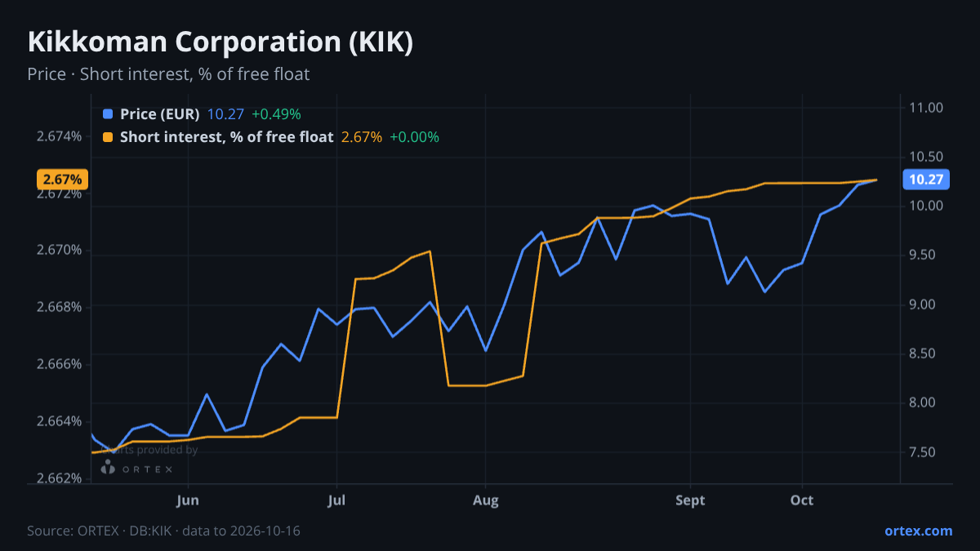
Task: Click the Oct x-axis label
Action: coord(802,500)
